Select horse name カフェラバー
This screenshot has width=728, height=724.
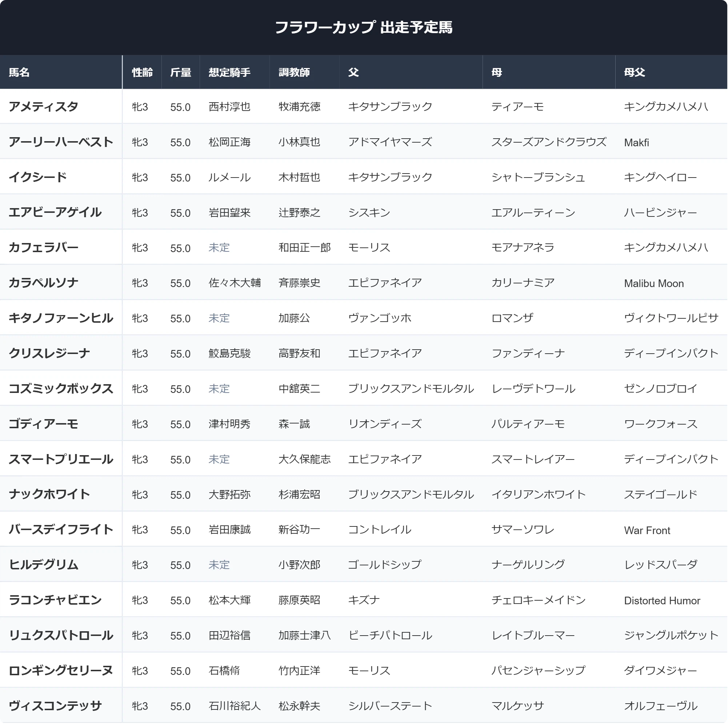point(44,248)
